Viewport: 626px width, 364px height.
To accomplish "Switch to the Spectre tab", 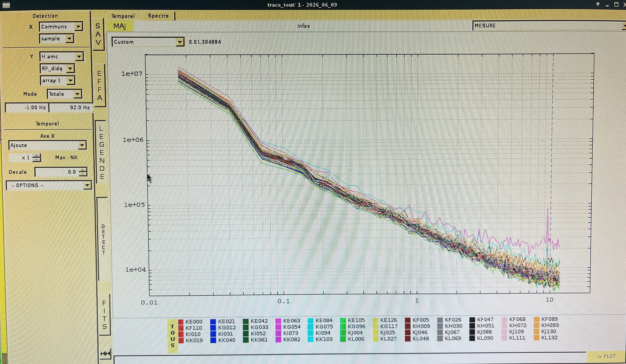I will click(159, 16).
